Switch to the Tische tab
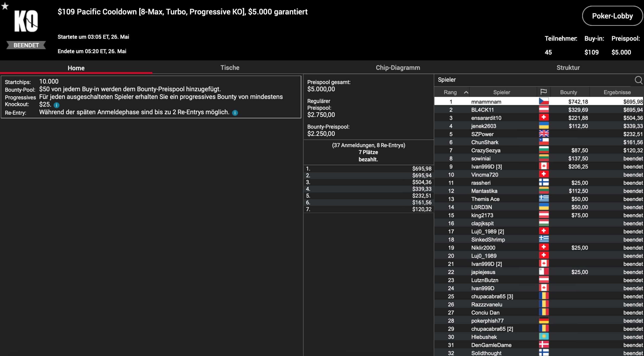Viewport: 644px width, 356px height. (x=230, y=68)
